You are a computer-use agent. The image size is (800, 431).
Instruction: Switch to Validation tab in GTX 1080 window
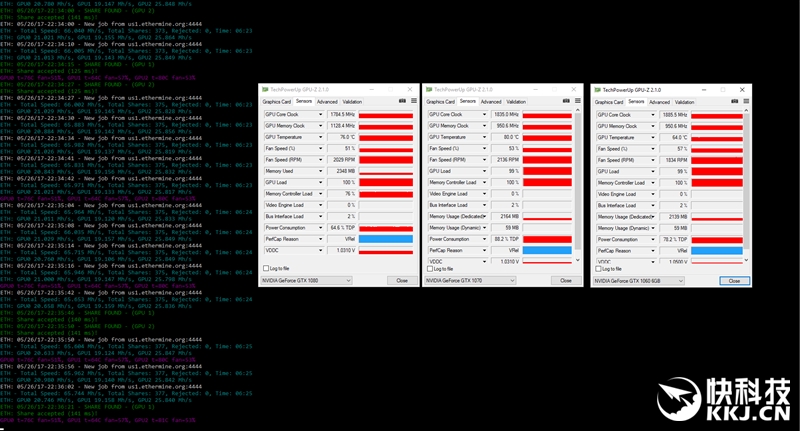pos(352,102)
